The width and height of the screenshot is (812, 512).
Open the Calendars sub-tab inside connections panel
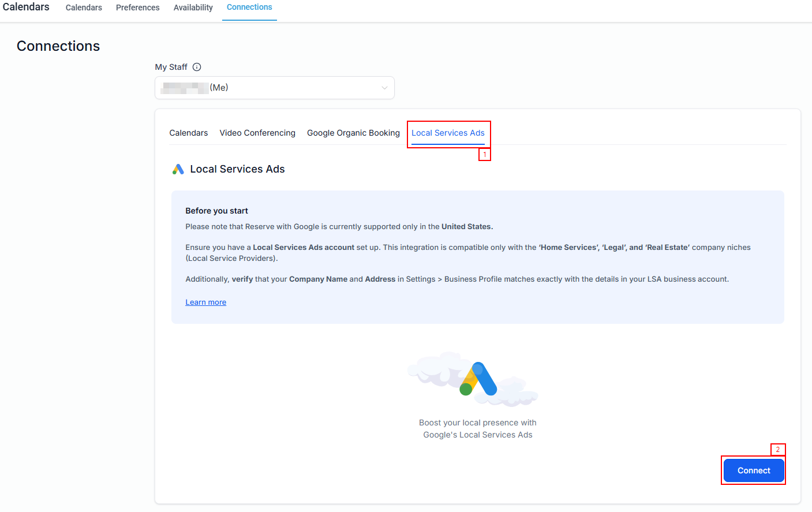point(188,133)
